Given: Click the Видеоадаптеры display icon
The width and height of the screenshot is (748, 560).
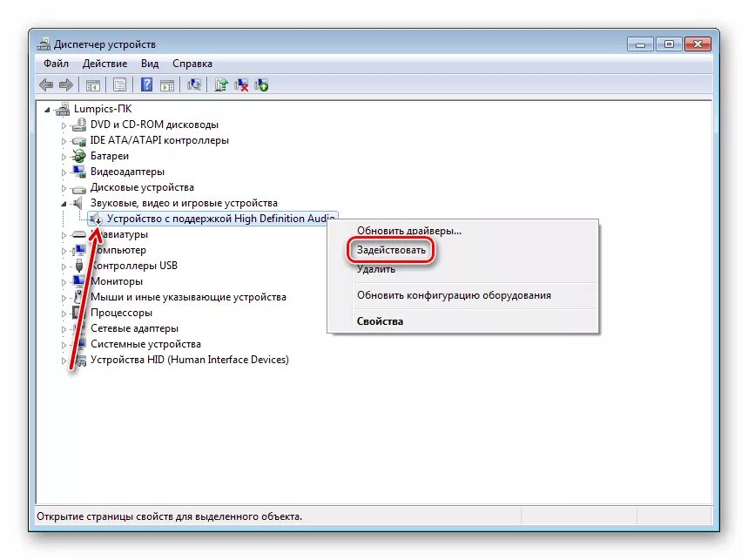Looking at the screenshot, I should click(78, 172).
